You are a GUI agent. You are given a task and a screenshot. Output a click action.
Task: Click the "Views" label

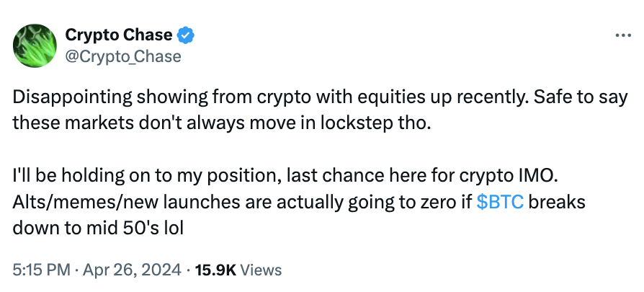(x=259, y=270)
